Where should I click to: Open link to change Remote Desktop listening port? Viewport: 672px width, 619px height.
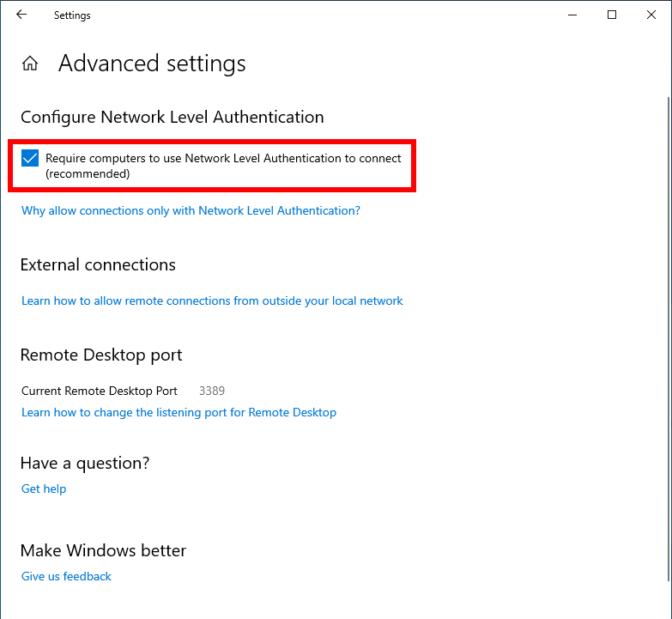coord(179,412)
